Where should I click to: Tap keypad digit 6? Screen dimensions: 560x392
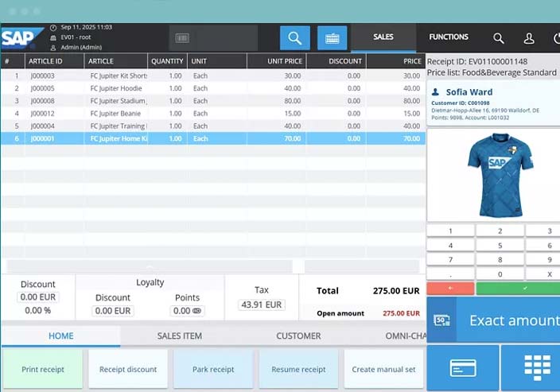tap(543, 246)
